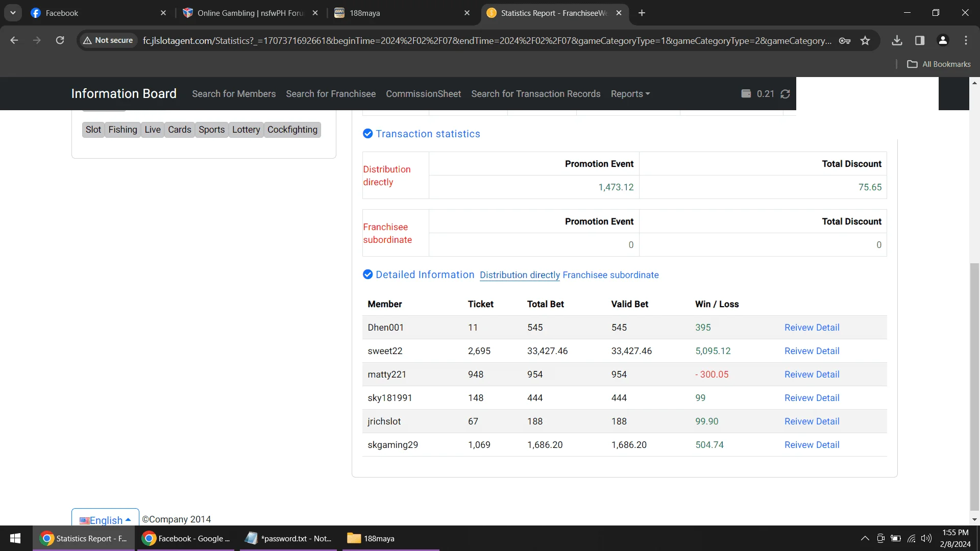Click the Not secure warning badge
Viewport: 980px width, 551px height.
click(x=108, y=40)
